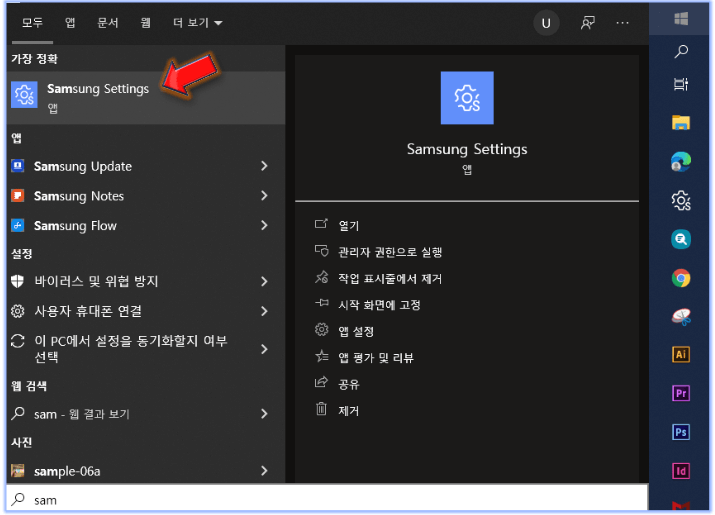
Task: Expand sample-06a result chevron
Action: [x=264, y=470]
